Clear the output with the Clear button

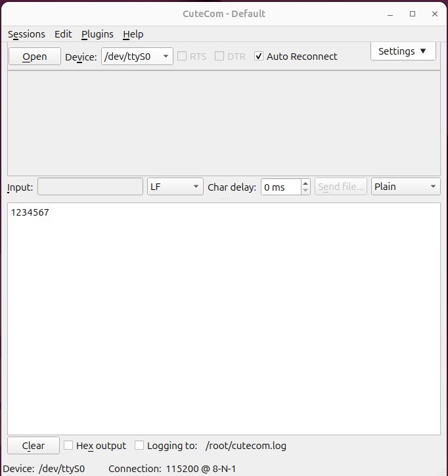click(x=34, y=446)
